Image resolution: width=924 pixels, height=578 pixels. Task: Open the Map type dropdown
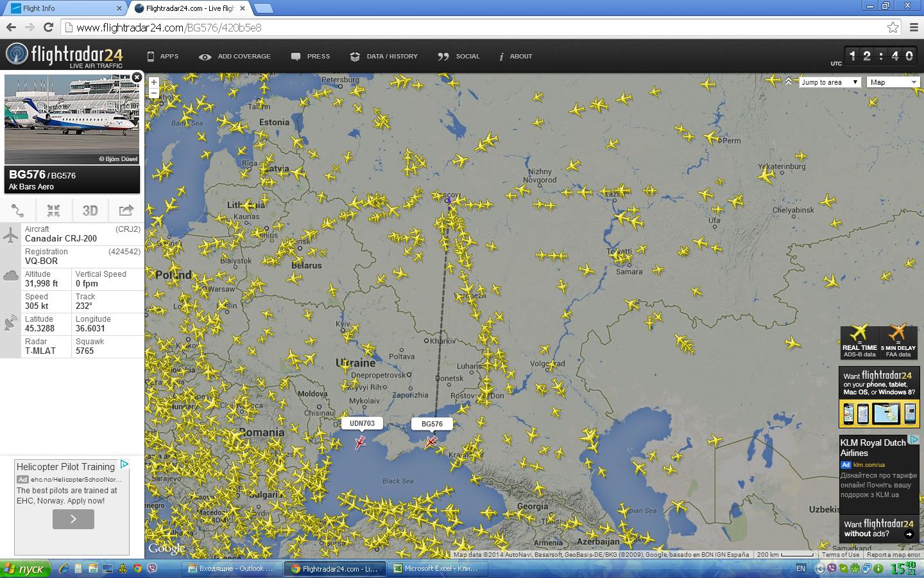[x=893, y=82]
